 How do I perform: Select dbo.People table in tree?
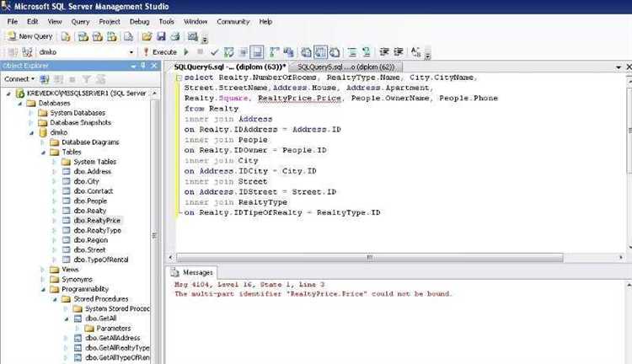pyautogui.click(x=90, y=201)
